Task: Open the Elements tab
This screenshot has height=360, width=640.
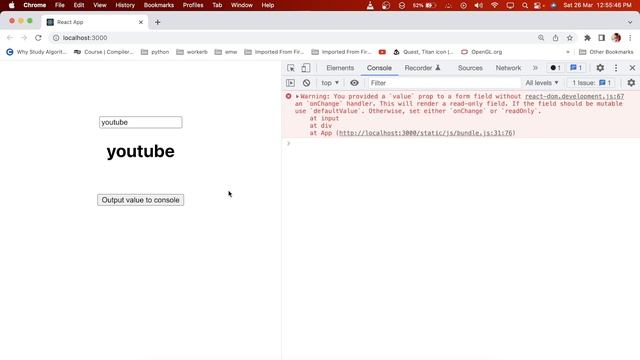Action: (340, 68)
